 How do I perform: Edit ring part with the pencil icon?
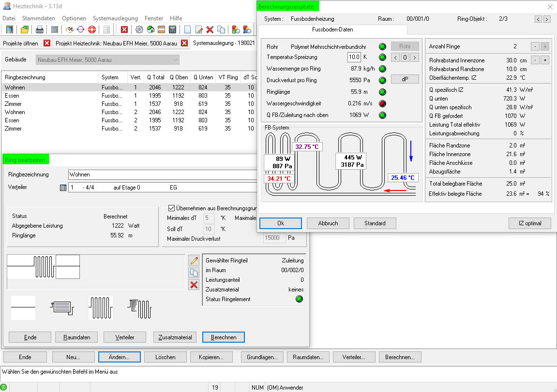(x=194, y=261)
